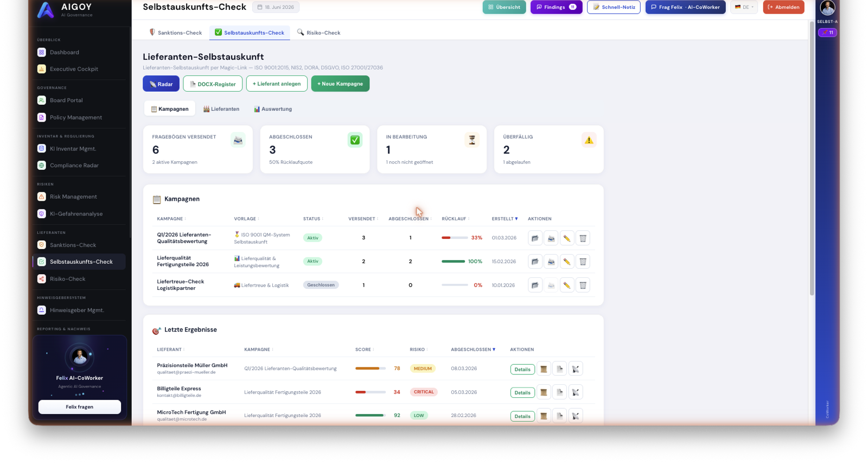Sort results by Score column
The height and width of the screenshot is (463, 868).
[365, 350]
